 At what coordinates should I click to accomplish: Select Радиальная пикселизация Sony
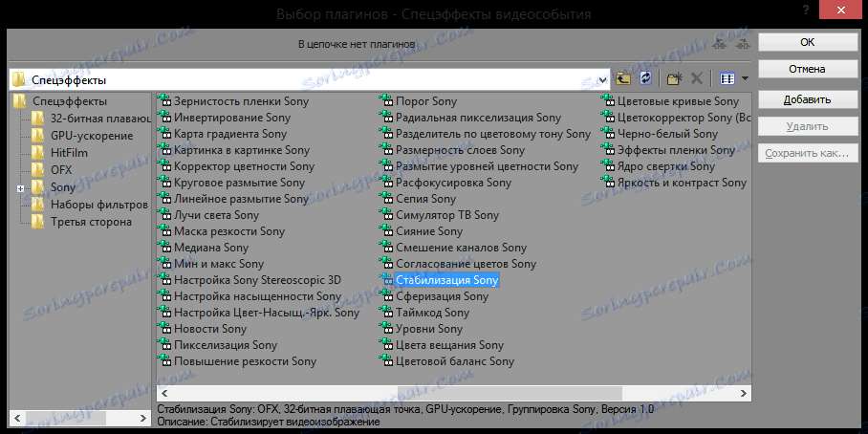click(478, 118)
